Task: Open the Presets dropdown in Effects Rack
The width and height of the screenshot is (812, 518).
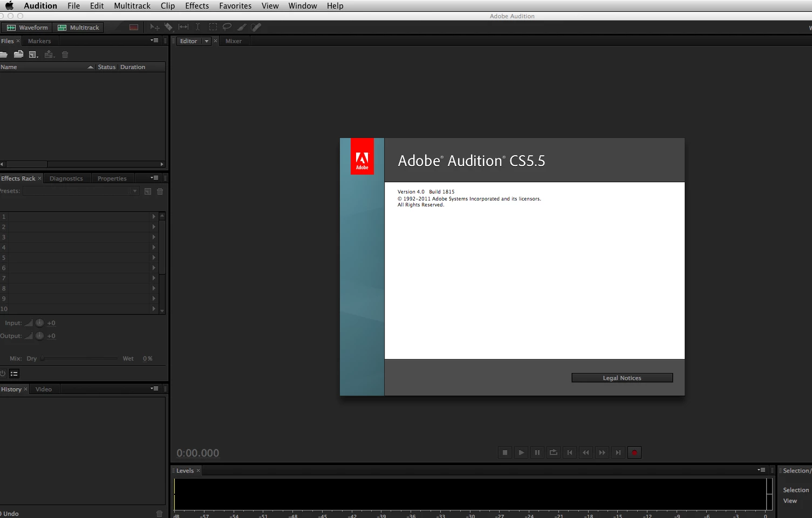Action: tap(135, 191)
